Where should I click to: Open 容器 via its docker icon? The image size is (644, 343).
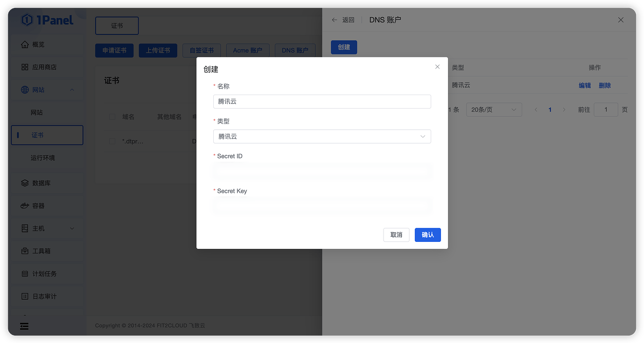(x=25, y=206)
